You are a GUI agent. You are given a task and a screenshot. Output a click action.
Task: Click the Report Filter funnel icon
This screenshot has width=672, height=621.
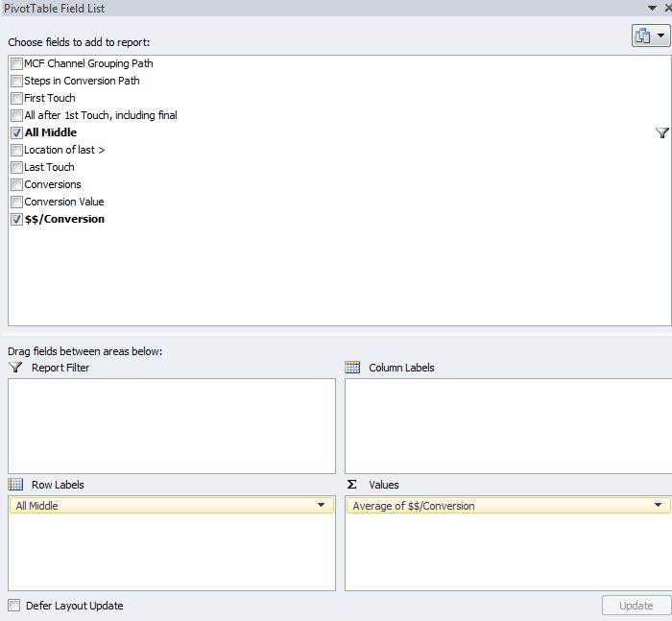(x=15, y=368)
